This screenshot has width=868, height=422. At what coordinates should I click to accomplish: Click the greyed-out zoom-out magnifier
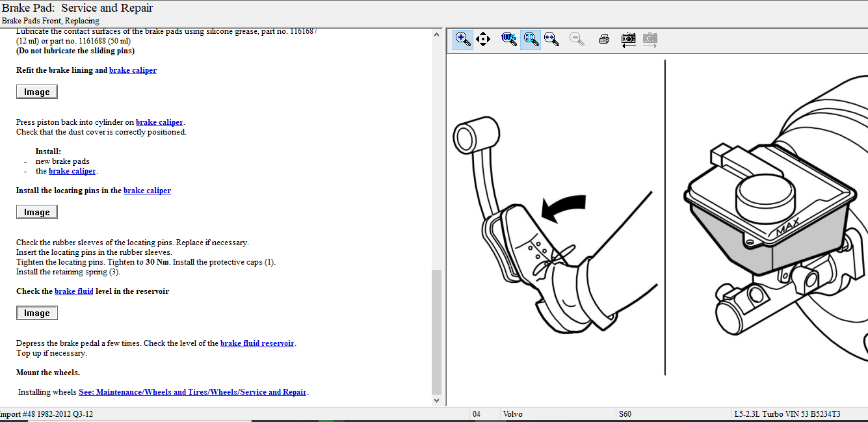(x=576, y=39)
